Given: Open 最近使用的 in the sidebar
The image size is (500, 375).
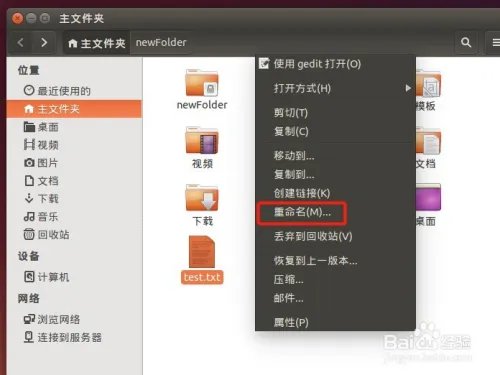Looking at the screenshot, I should (x=57, y=91).
